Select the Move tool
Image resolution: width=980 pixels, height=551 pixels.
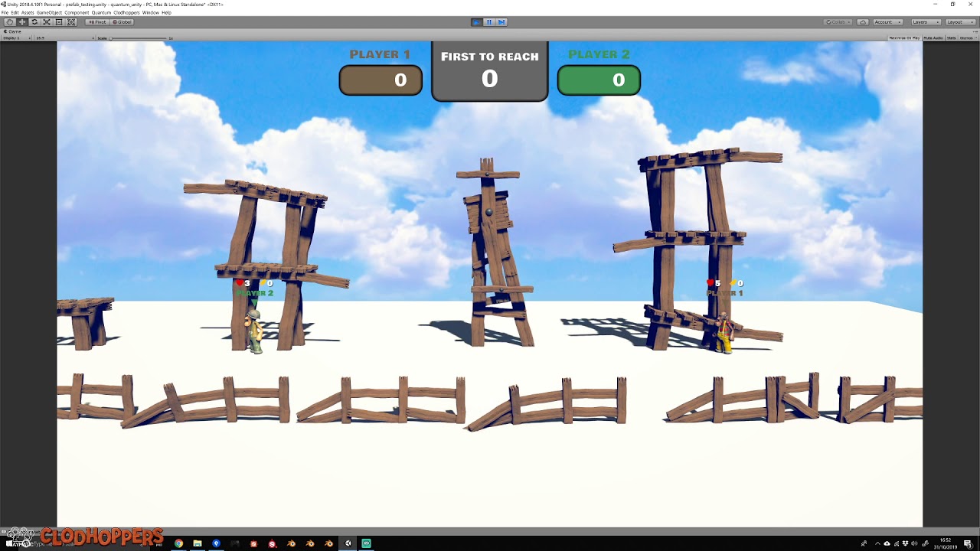click(22, 22)
